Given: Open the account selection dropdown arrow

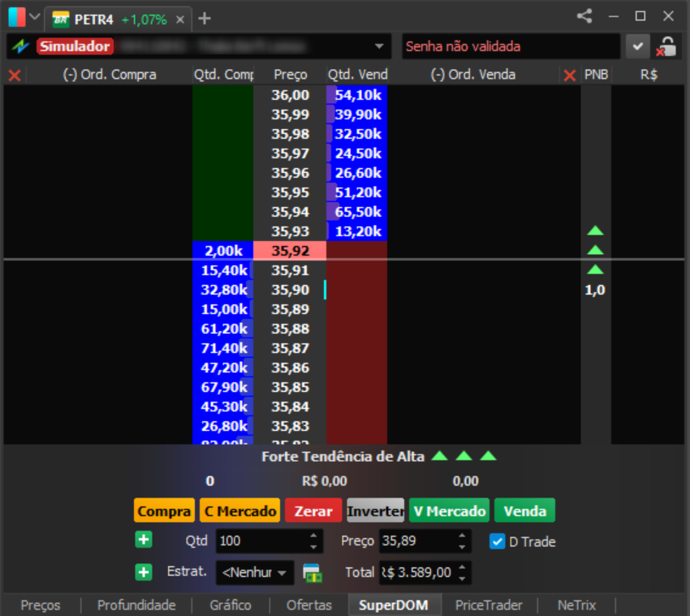Looking at the screenshot, I should (x=379, y=46).
